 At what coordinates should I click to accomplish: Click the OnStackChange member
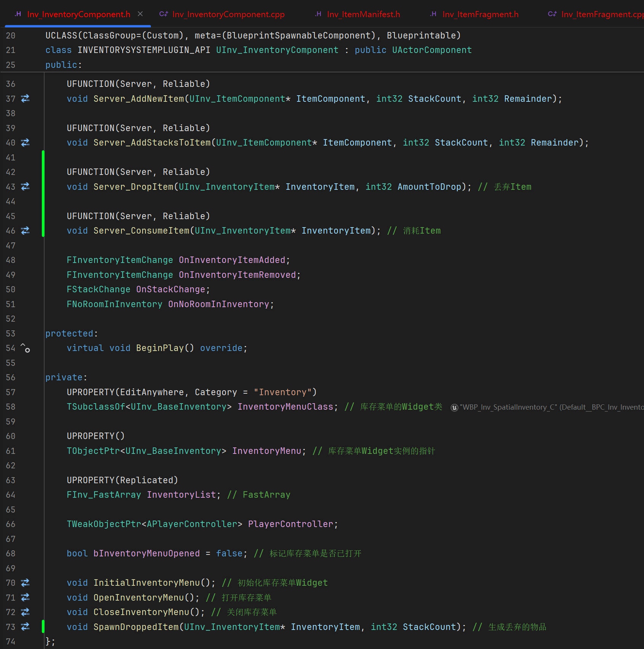click(171, 289)
